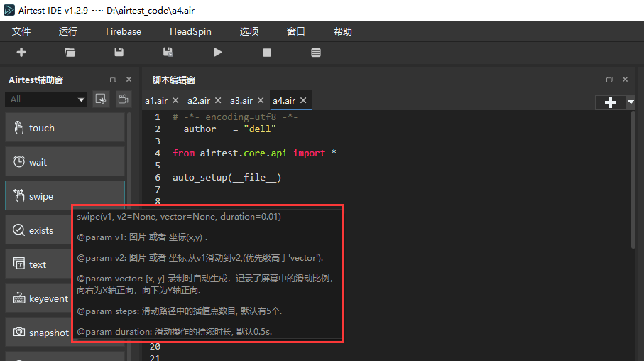Screen dimensions: 644x361
Task: Click the from airtest.core.api import line
Action: click(255, 153)
